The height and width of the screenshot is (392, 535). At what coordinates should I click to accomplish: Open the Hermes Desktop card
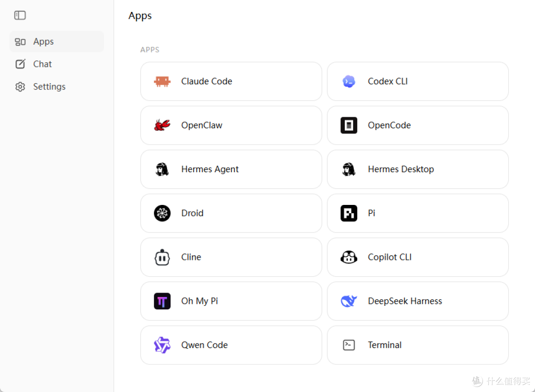point(418,169)
